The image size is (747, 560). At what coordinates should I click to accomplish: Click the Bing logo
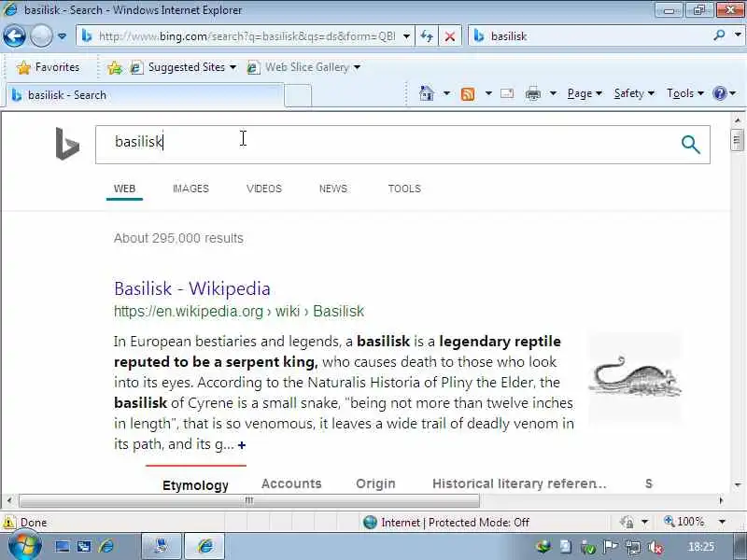(x=67, y=144)
